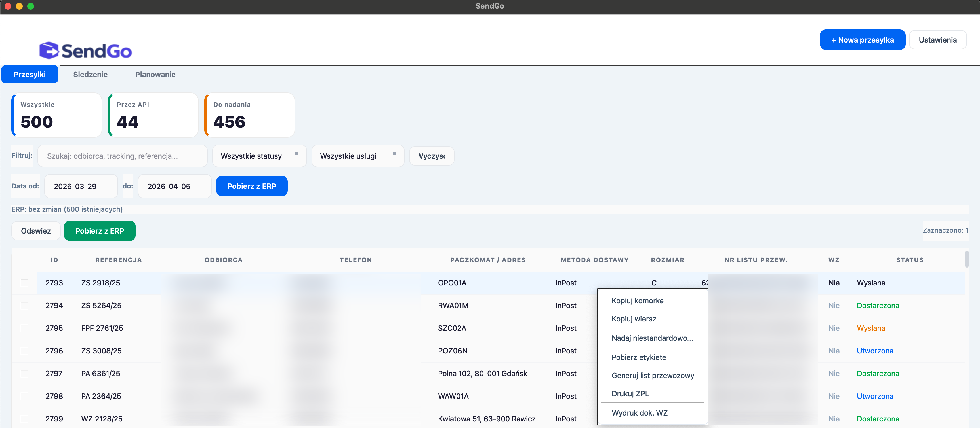
Task: Sort by PACZKOMAT / ADRES column header
Action: pos(488,260)
